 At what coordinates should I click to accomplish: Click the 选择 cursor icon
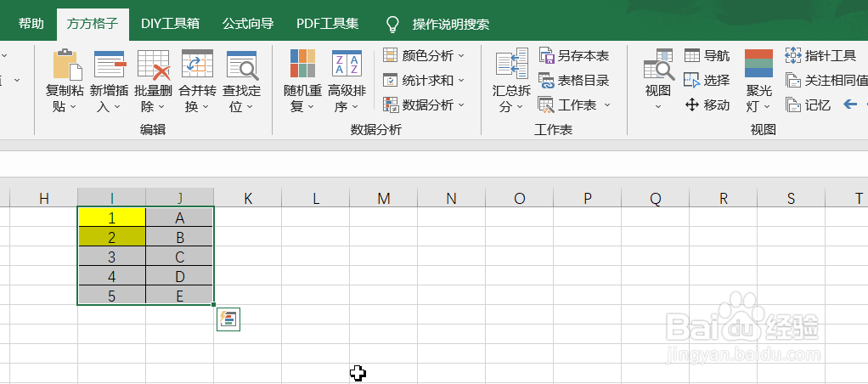tap(692, 81)
